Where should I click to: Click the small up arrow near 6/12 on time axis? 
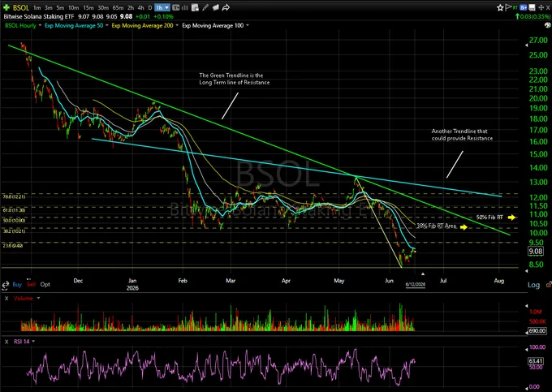point(423,274)
